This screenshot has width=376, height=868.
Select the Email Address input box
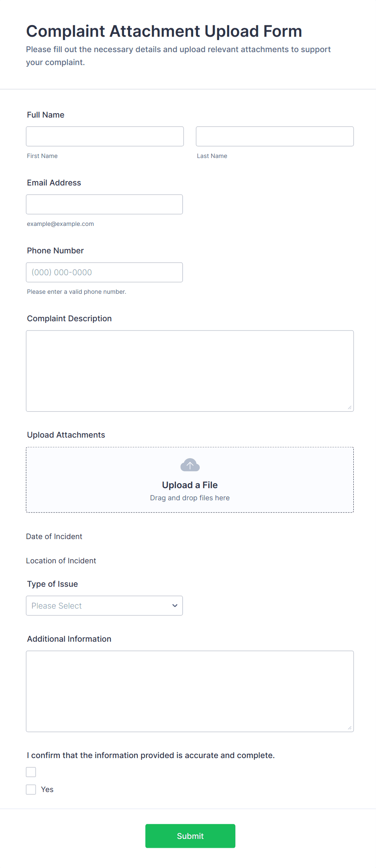[104, 204]
